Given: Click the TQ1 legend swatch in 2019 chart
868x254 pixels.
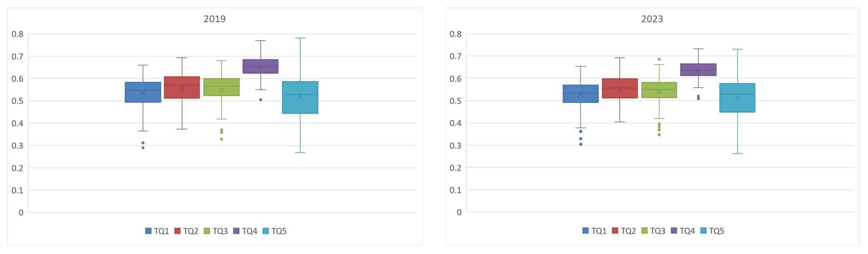Looking at the screenshot, I should pos(148,231).
